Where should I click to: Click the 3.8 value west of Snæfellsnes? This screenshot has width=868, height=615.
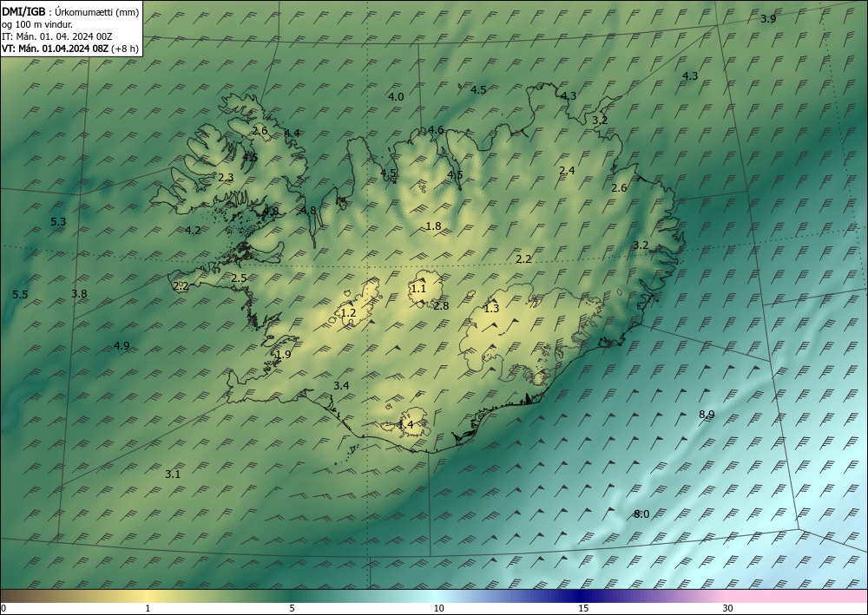coord(79,294)
